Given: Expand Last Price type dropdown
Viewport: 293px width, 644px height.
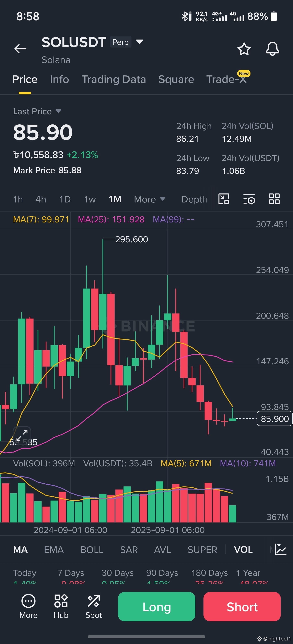Looking at the screenshot, I should pyautogui.click(x=58, y=111).
